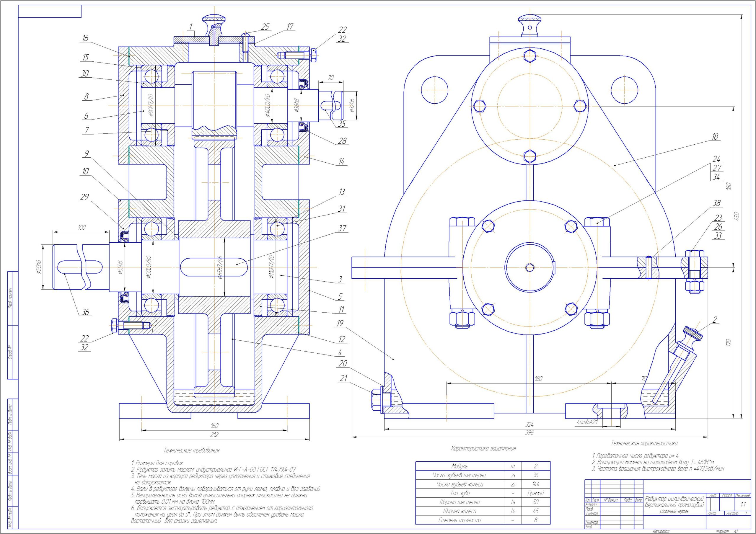Screen dimensions: 756x534
Task: Click part callout number 30
Action: pos(85,73)
